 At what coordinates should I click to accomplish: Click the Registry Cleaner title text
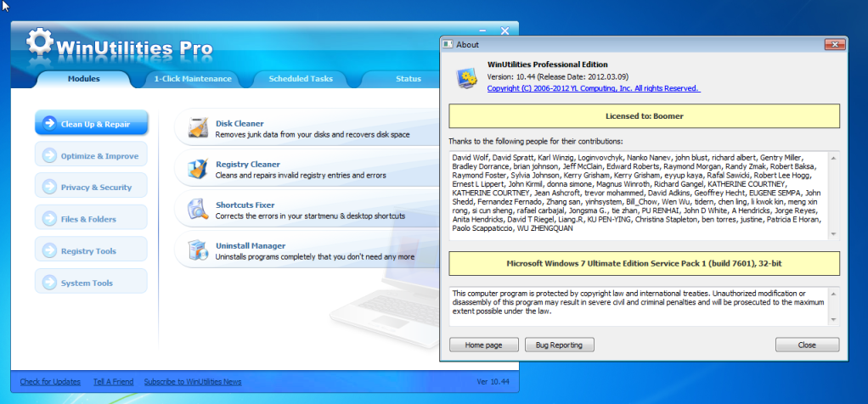248,165
